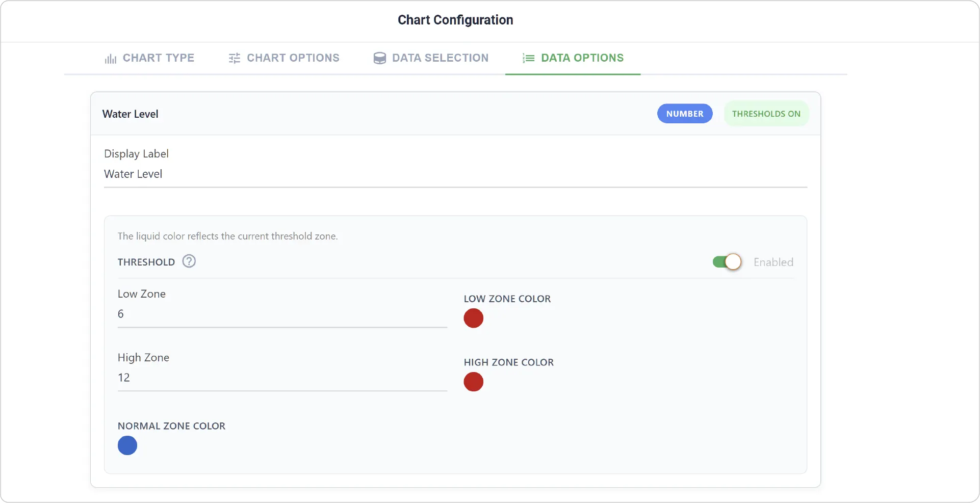The image size is (980, 503).
Task: Click the 'Enabled' label next to the switch
Action: point(773,262)
